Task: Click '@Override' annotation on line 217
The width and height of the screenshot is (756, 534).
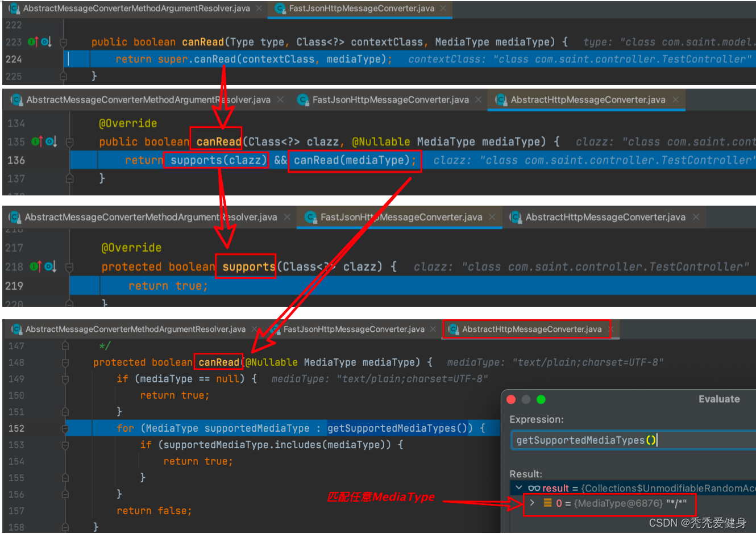Action: 131,248
